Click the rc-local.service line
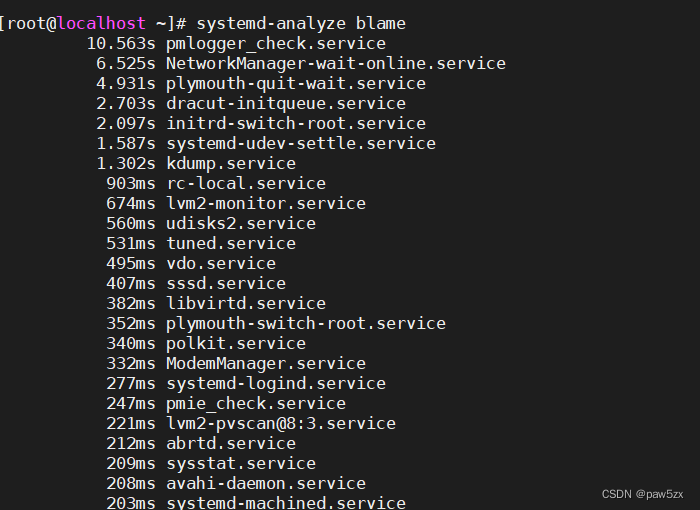The width and height of the screenshot is (700, 510). 245,183
